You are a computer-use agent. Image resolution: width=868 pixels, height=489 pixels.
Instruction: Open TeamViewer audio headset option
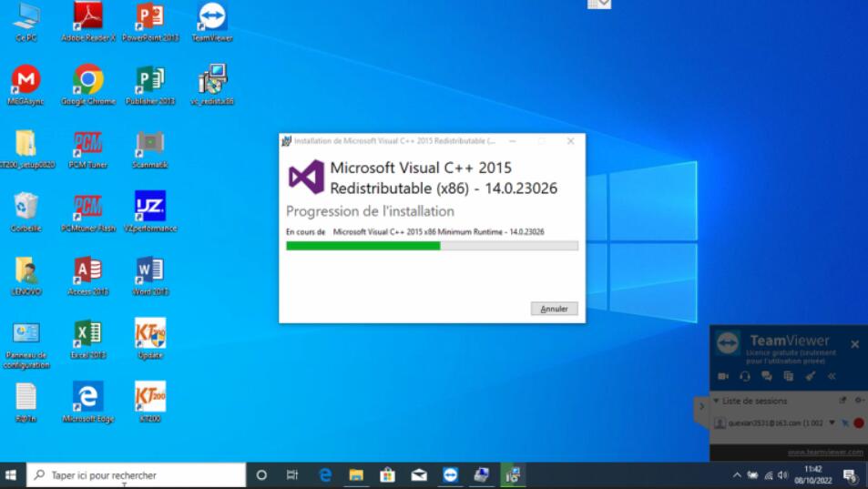tap(745, 376)
